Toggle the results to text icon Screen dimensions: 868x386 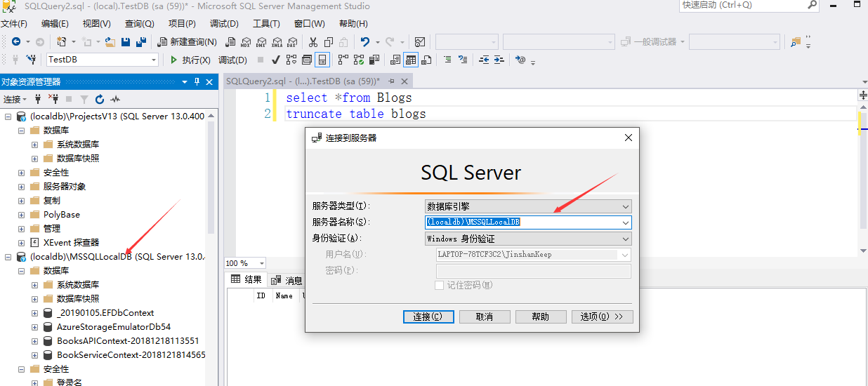tap(395, 60)
